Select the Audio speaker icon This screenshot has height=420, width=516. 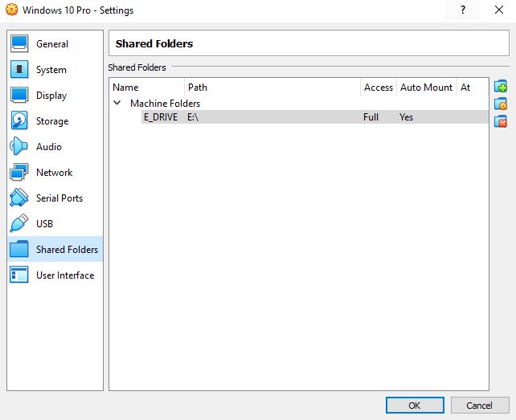click(x=19, y=146)
